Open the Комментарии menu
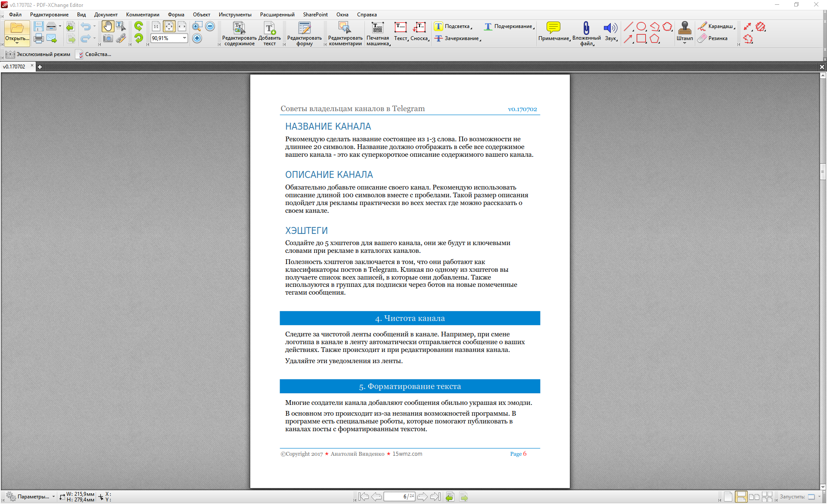The width and height of the screenshot is (827, 504). 143,15
